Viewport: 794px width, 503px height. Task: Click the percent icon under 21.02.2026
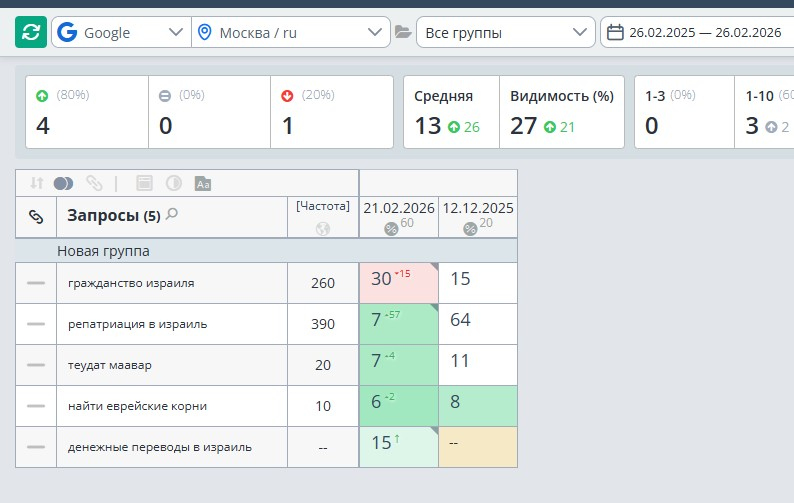point(391,229)
